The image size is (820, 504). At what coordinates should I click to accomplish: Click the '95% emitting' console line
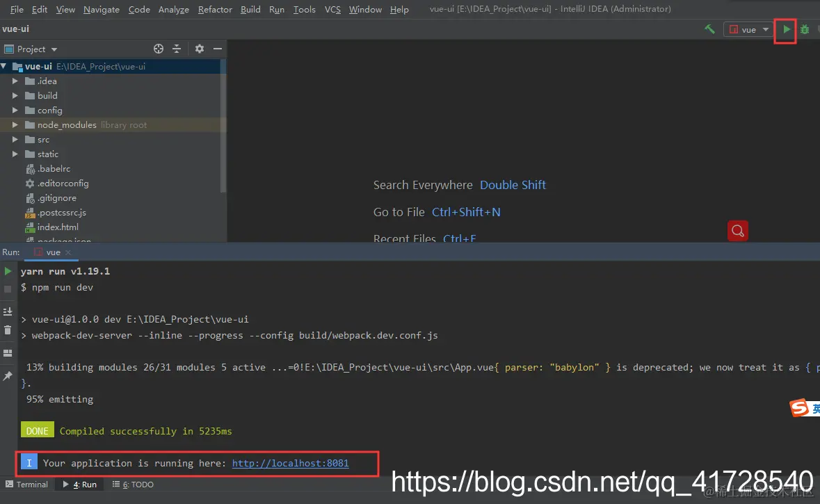coord(60,400)
